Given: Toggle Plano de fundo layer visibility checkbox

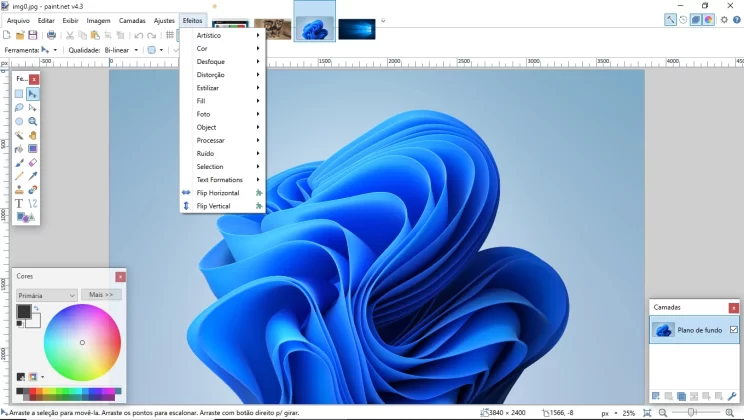Looking at the screenshot, I should tap(734, 329).
